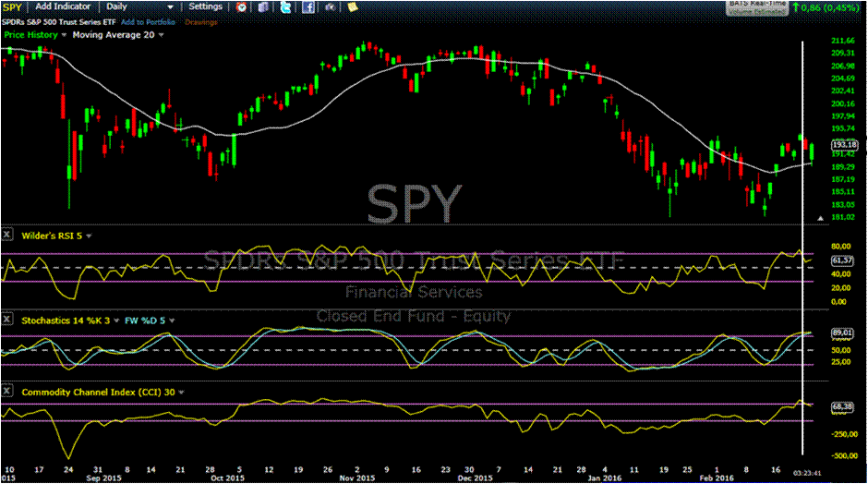Share the chart on Facebook
The width and height of the screenshot is (868, 484).
[308, 7]
